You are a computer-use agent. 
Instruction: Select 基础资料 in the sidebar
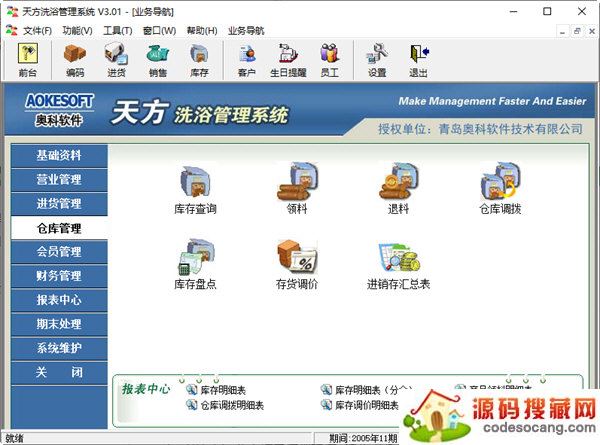(59, 156)
